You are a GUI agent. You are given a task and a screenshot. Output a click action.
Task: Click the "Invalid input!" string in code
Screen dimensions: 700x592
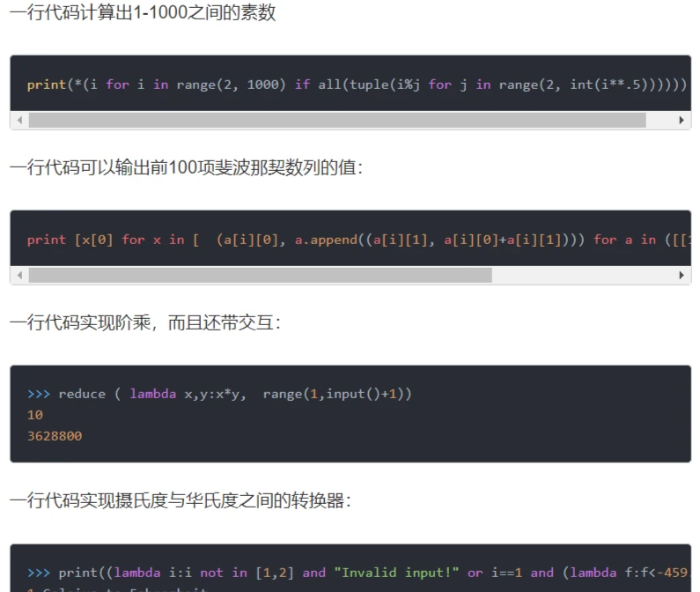pyautogui.click(x=396, y=573)
